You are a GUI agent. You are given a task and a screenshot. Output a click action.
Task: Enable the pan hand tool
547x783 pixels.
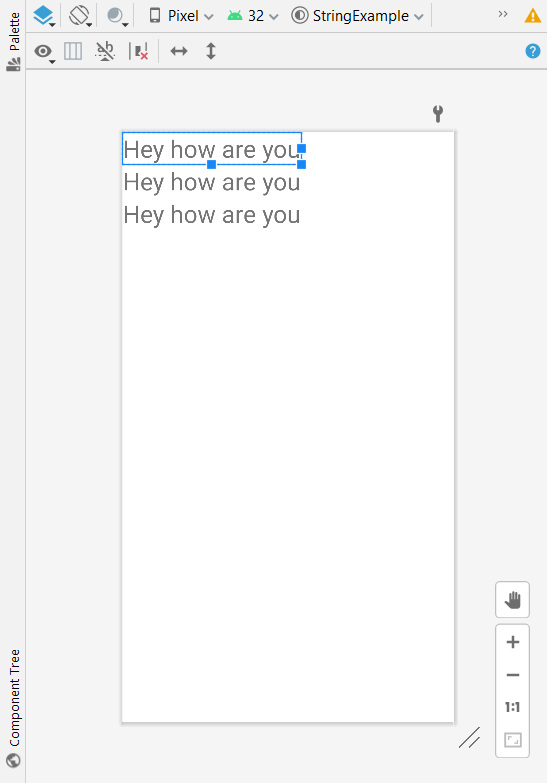(513, 599)
